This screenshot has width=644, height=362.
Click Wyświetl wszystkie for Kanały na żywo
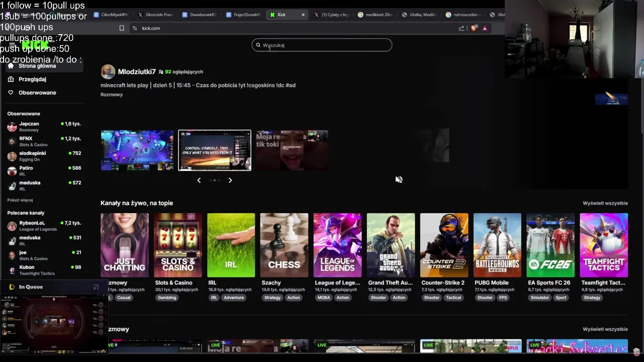605,203
